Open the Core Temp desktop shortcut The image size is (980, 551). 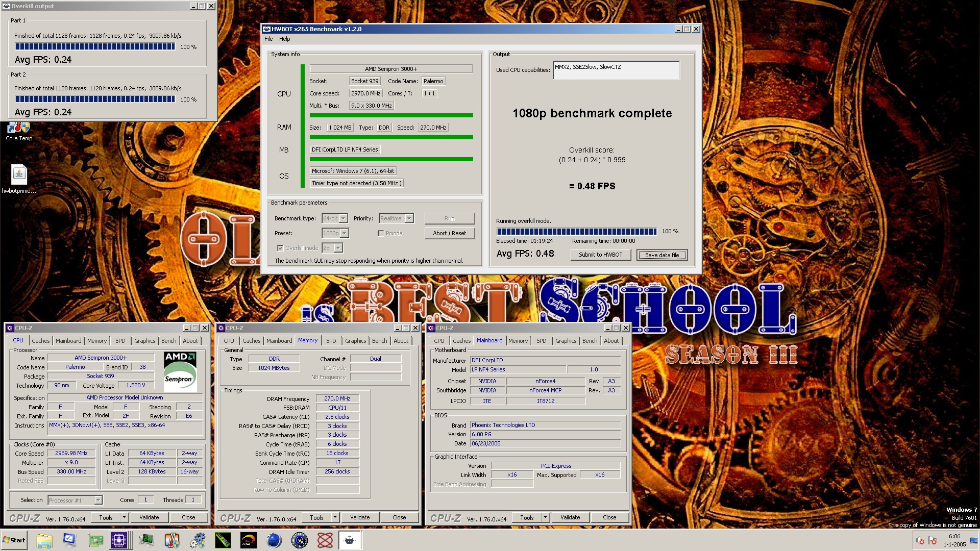pyautogui.click(x=19, y=132)
